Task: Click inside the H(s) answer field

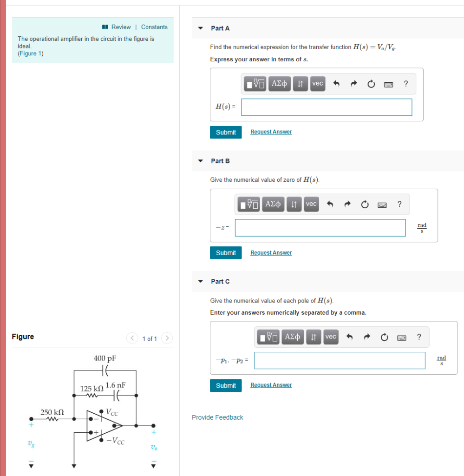Action: point(326,107)
